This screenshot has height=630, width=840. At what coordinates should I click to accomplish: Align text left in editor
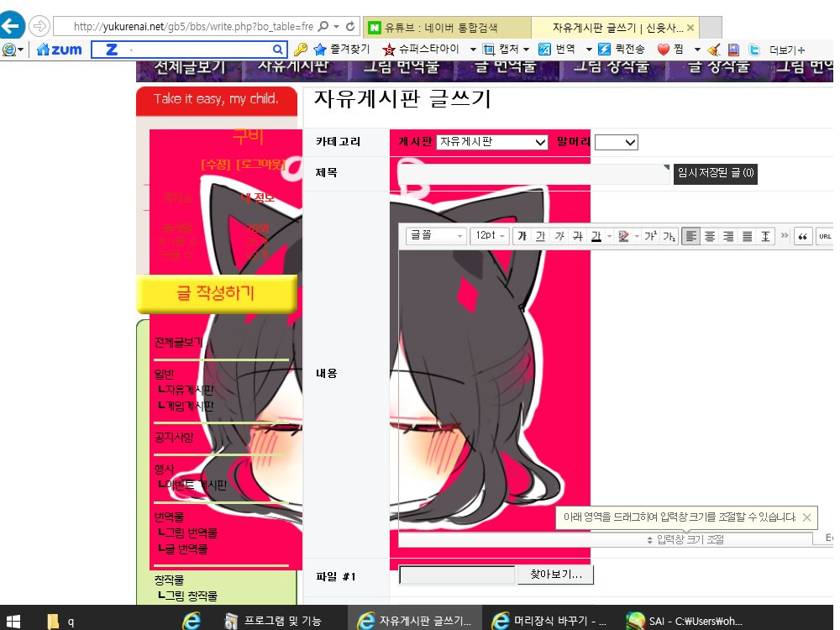[x=691, y=236]
